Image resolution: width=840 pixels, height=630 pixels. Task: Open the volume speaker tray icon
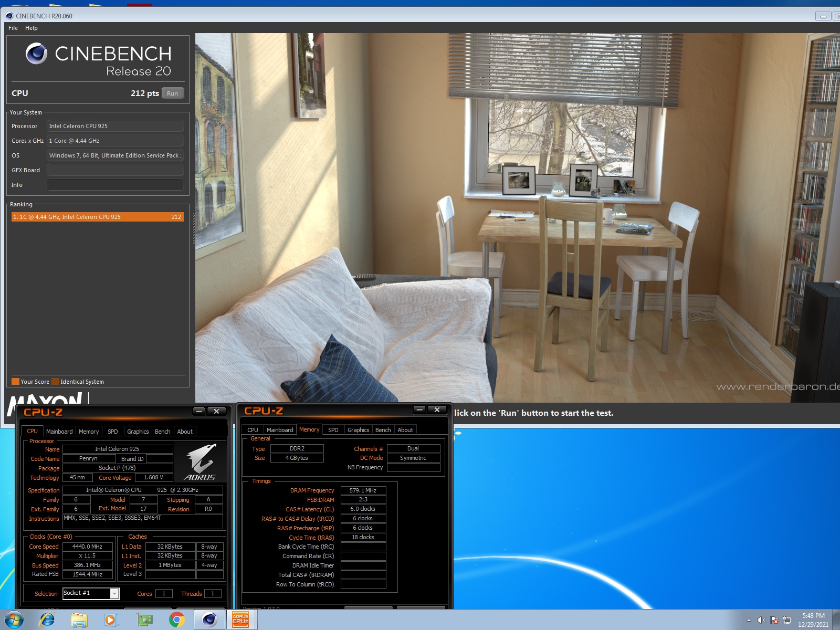point(761,620)
